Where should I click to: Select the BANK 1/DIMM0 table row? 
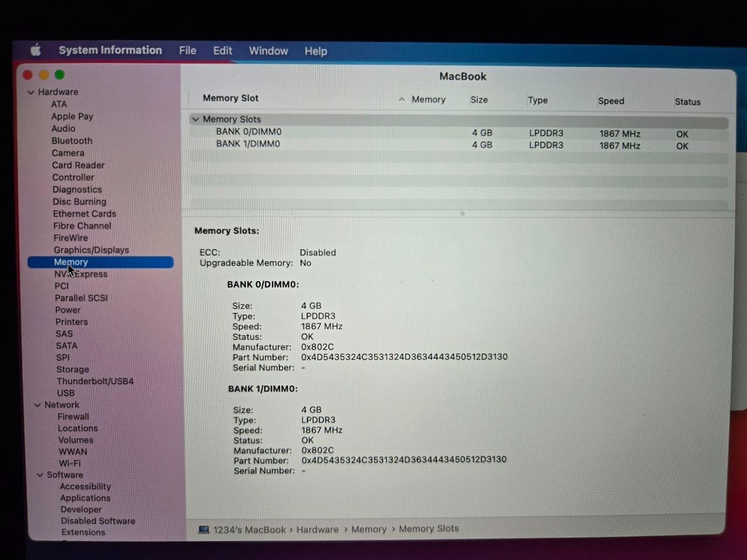248,144
